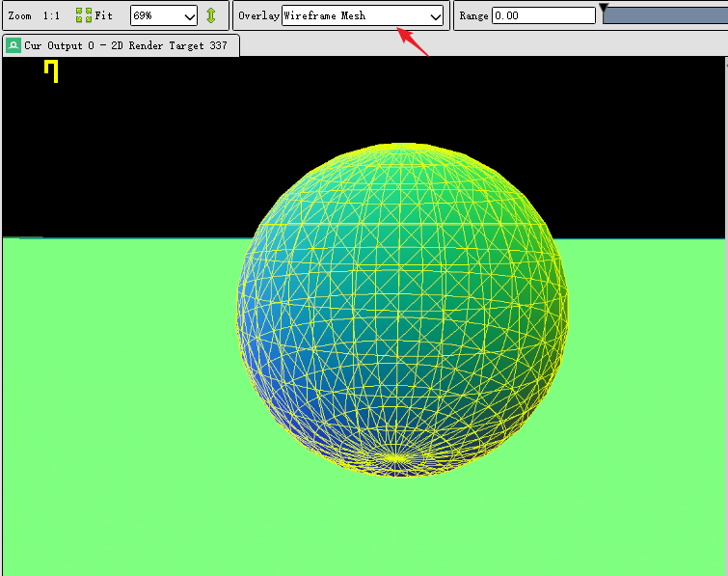Screen dimensions: 728x576
Task: Click the Fit label to fit texture
Action: (x=103, y=16)
